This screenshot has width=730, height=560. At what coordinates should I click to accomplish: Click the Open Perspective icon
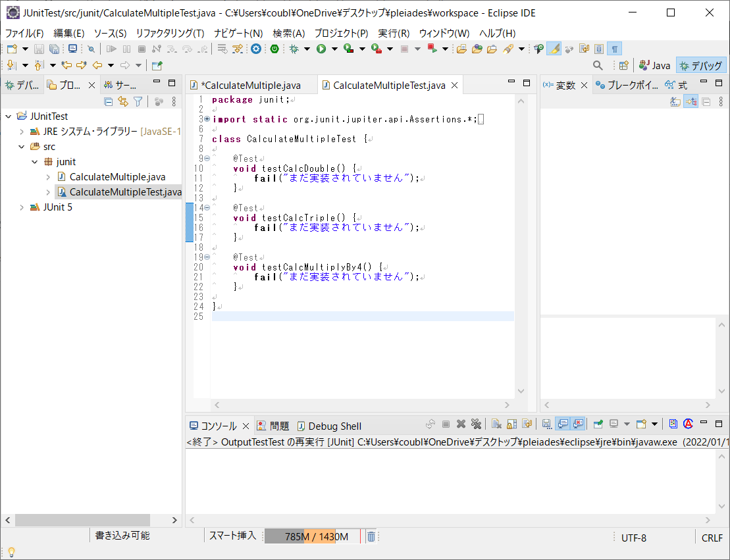(x=624, y=66)
